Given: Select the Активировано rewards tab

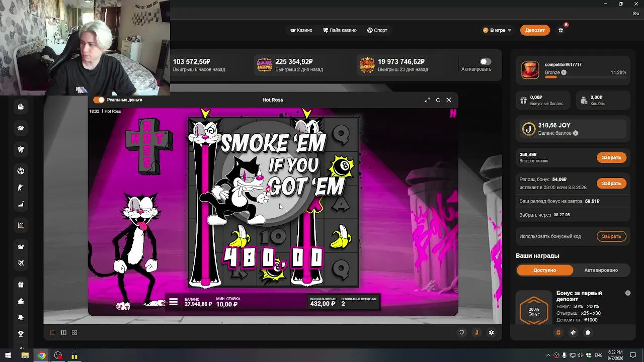Looking at the screenshot, I should pyautogui.click(x=601, y=270).
